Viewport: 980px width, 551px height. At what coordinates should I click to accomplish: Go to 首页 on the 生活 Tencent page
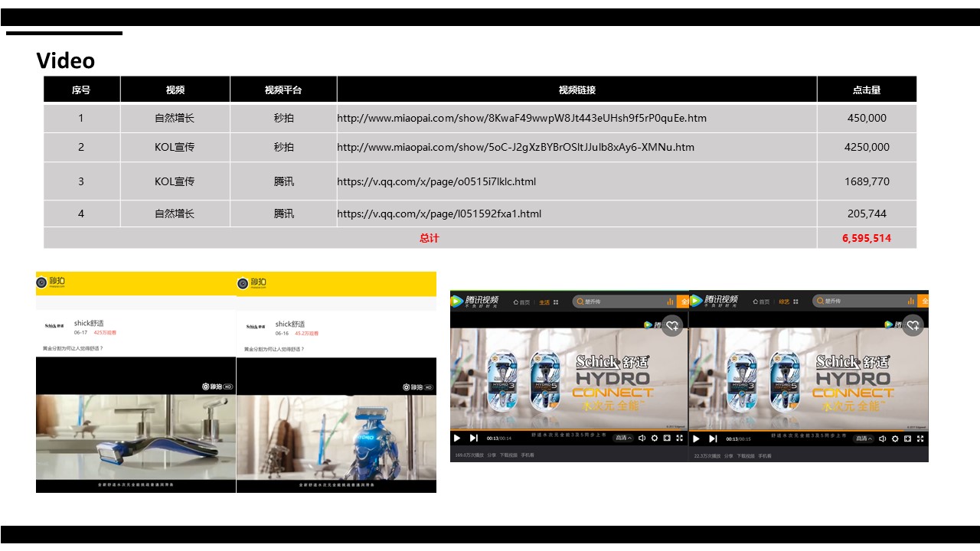tap(522, 302)
